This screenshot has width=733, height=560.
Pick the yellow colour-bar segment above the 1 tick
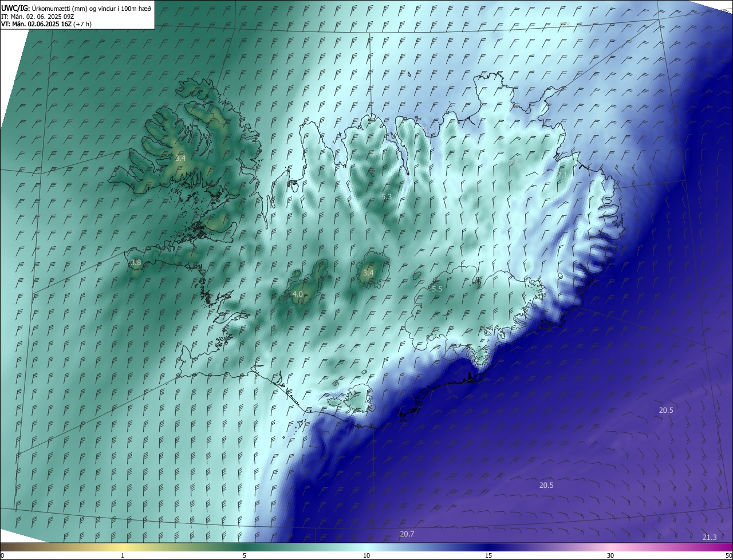point(123,547)
